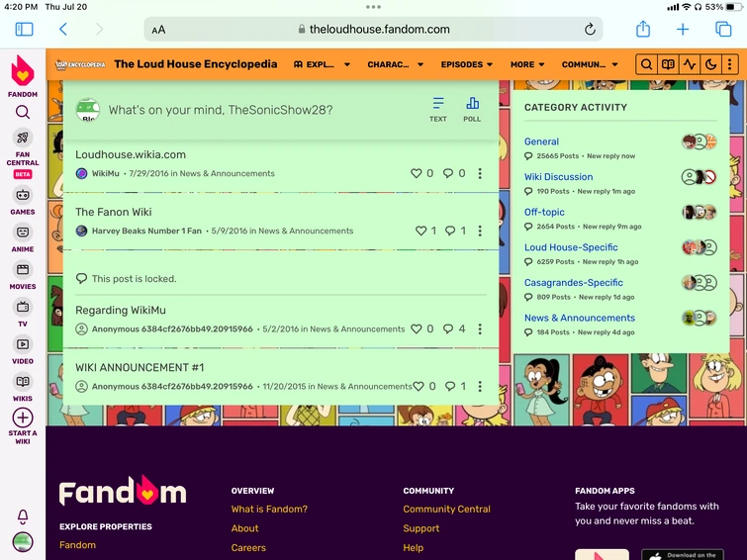Like The Fanon Wiki post
This screenshot has width=747, height=560.
[x=421, y=231]
